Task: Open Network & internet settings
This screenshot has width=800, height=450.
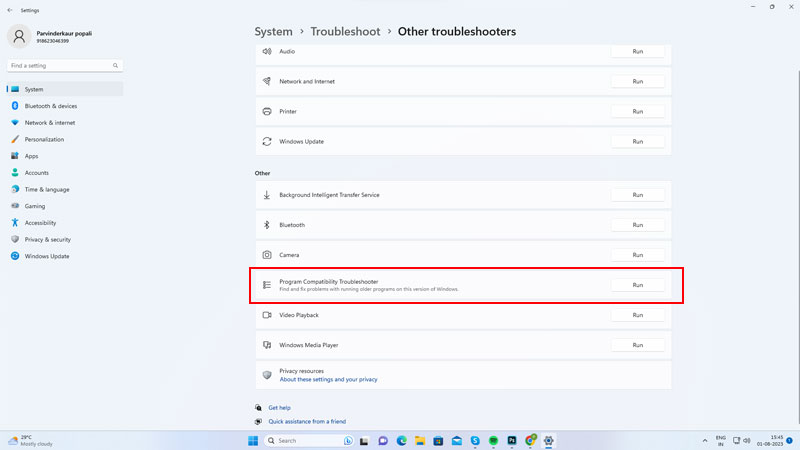Action: 65,123
